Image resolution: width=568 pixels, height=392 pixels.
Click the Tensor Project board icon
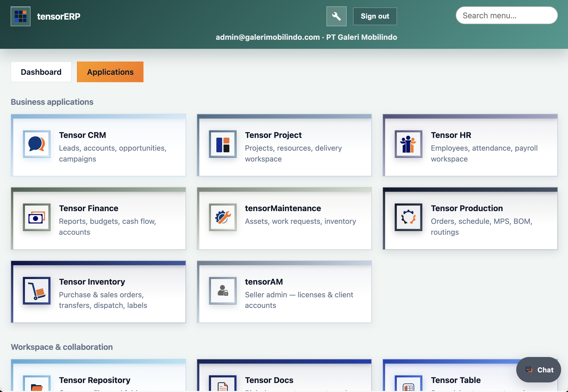[x=222, y=144]
